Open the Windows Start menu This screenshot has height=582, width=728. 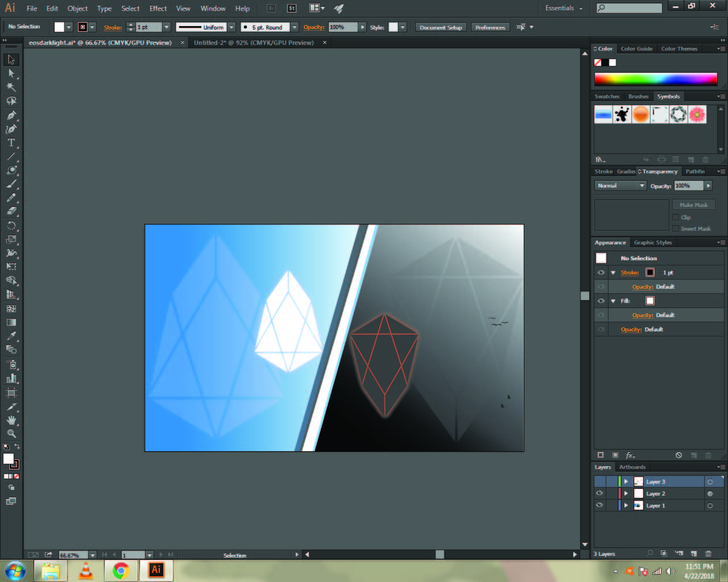tap(15, 571)
